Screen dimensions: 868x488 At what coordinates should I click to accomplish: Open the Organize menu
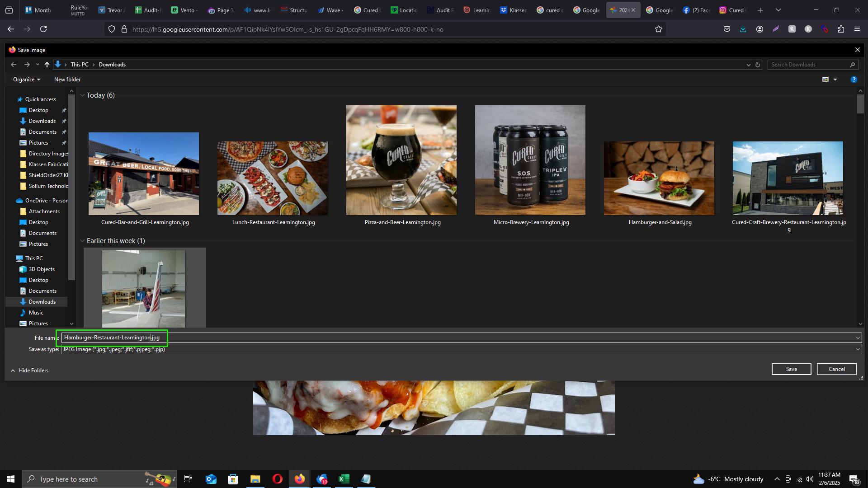coord(27,80)
